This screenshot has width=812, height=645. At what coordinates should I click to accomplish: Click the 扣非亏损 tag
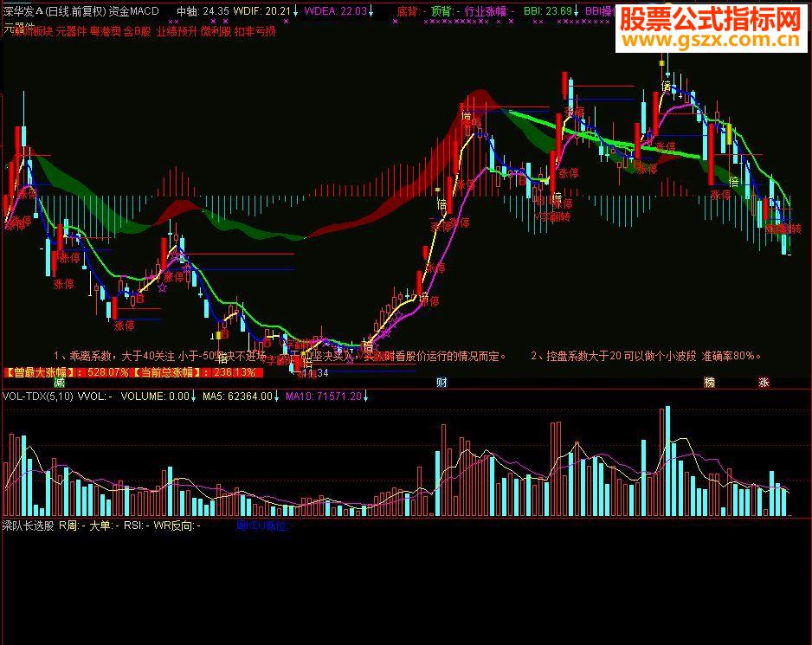click(255, 32)
